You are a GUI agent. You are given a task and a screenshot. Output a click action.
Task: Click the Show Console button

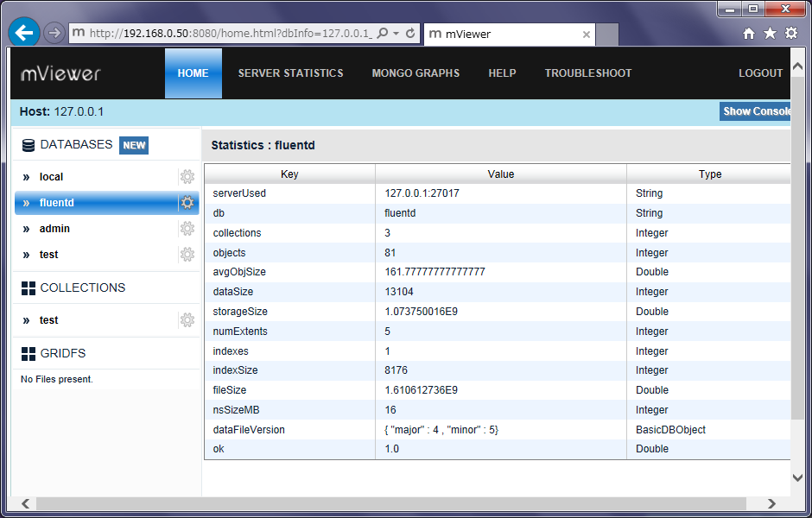click(x=755, y=111)
